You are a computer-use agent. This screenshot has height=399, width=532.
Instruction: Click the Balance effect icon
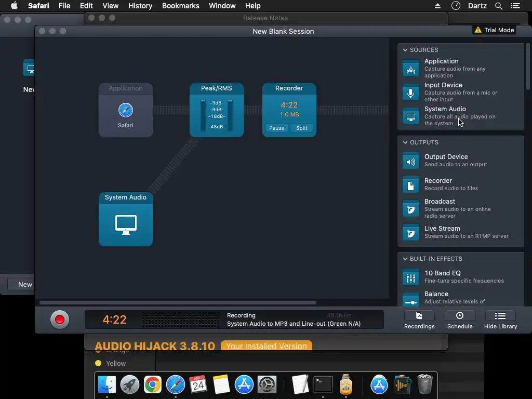410,300
